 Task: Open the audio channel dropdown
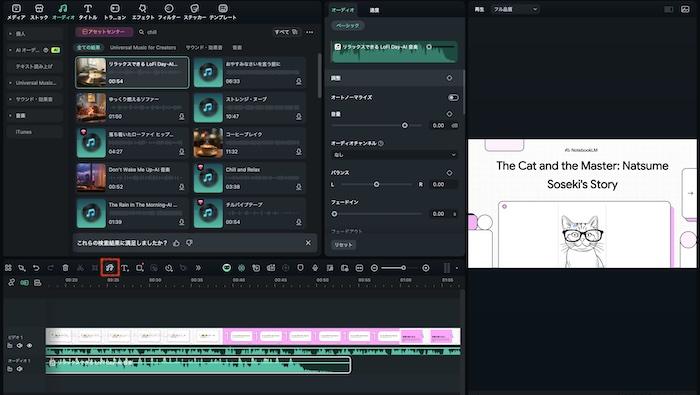point(394,155)
